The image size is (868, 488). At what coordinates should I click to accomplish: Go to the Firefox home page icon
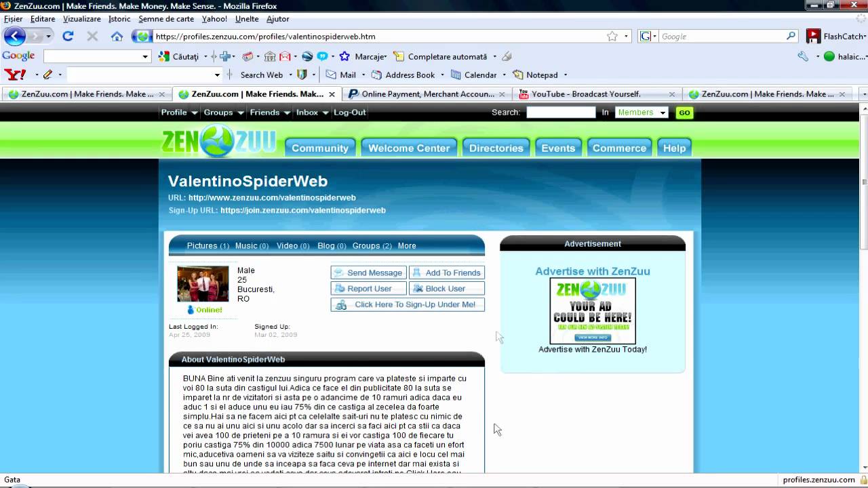click(x=117, y=37)
